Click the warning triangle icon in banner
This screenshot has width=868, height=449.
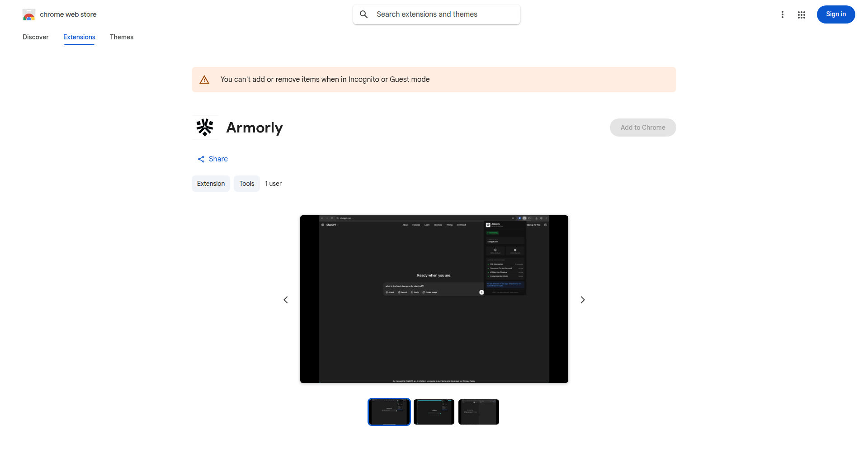[204, 80]
